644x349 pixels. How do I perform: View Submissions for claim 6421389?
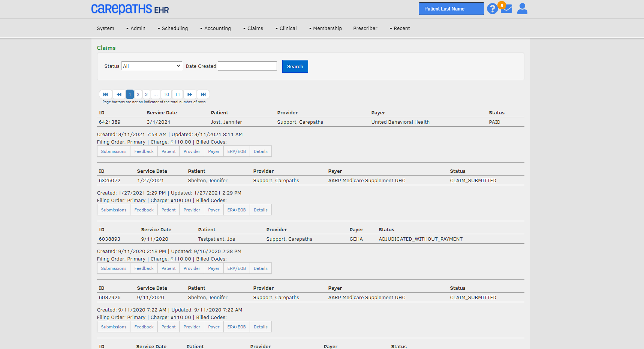click(x=113, y=151)
